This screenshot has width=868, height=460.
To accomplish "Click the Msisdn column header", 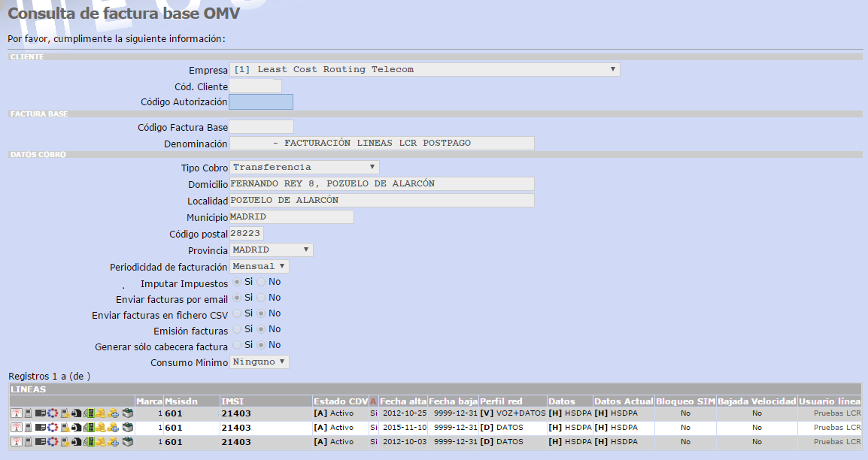I will 181,401.
